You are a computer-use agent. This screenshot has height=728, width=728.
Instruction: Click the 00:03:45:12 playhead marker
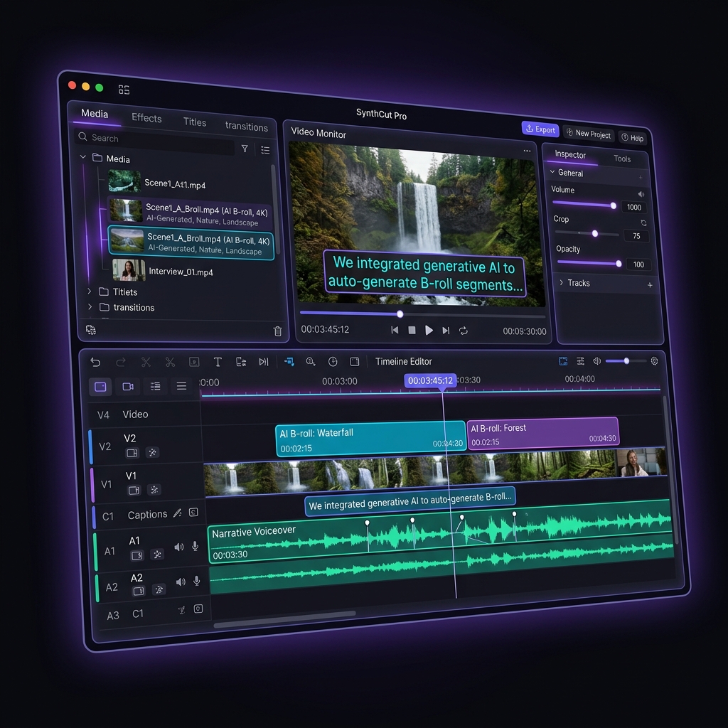(x=430, y=381)
